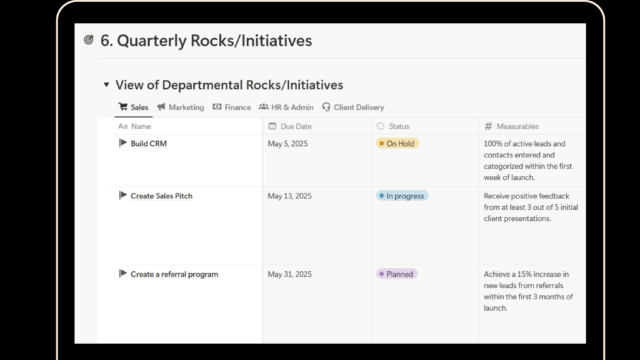Click the money icon on the Finance tab
This screenshot has width=640, height=360.
click(x=217, y=107)
